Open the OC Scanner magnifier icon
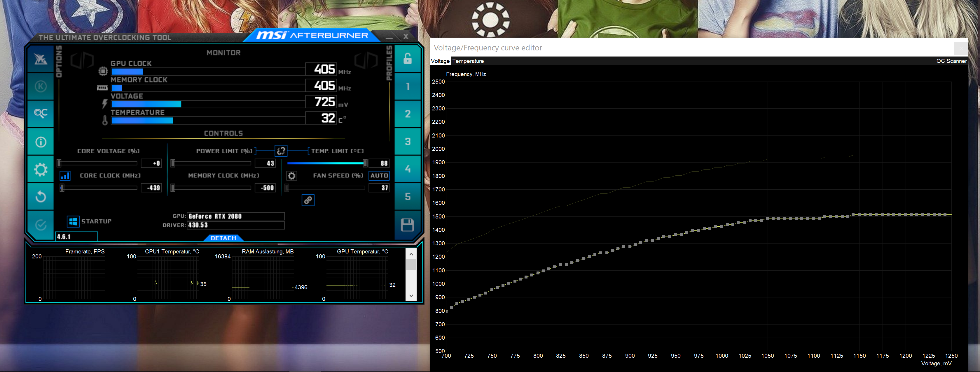980x372 pixels. pos(41,113)
